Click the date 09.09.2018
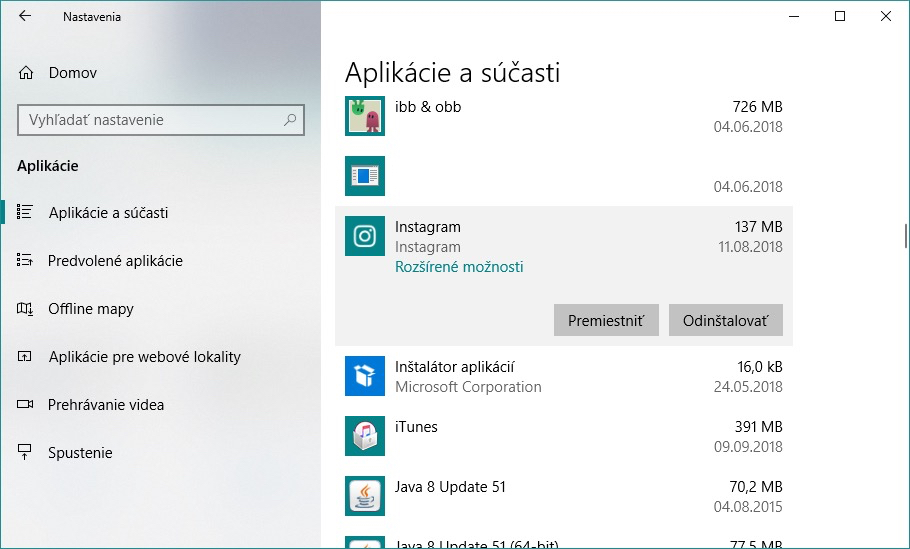Image resolution: width=910 pixels, height=549 pixels. (748, 447)
